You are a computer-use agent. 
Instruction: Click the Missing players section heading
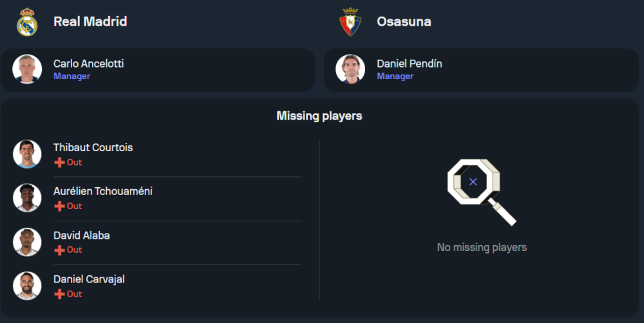tap(319, 116)
